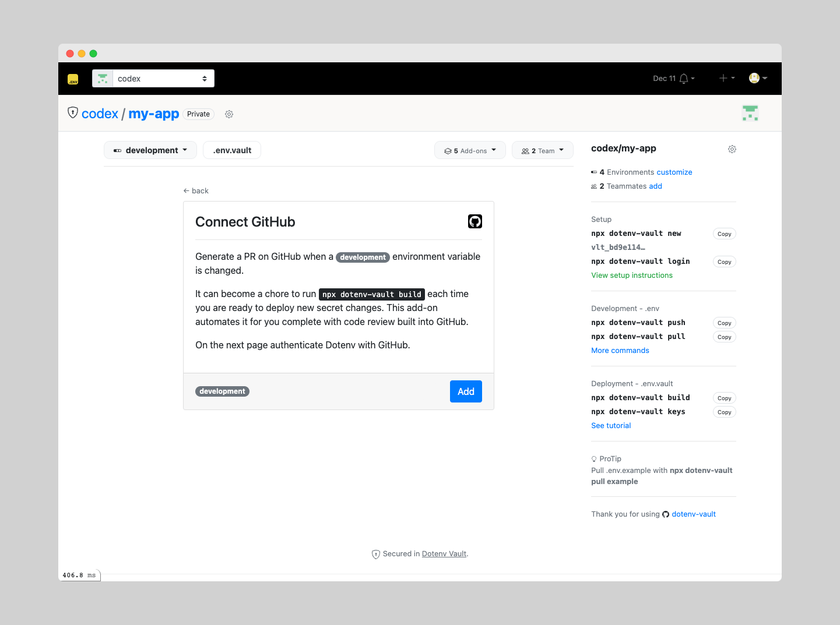
Task: Click the shield icon beside Secured in
Action: pos(376,554)
